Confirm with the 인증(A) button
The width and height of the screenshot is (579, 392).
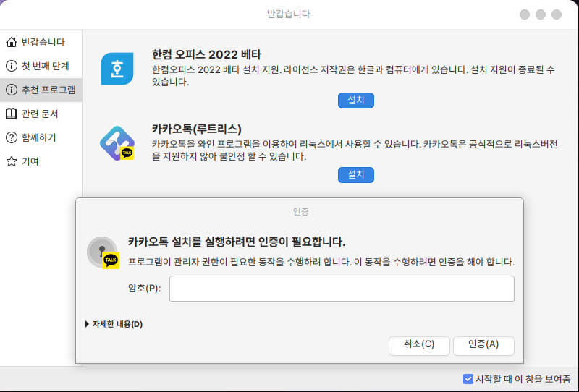coord(483,345)
